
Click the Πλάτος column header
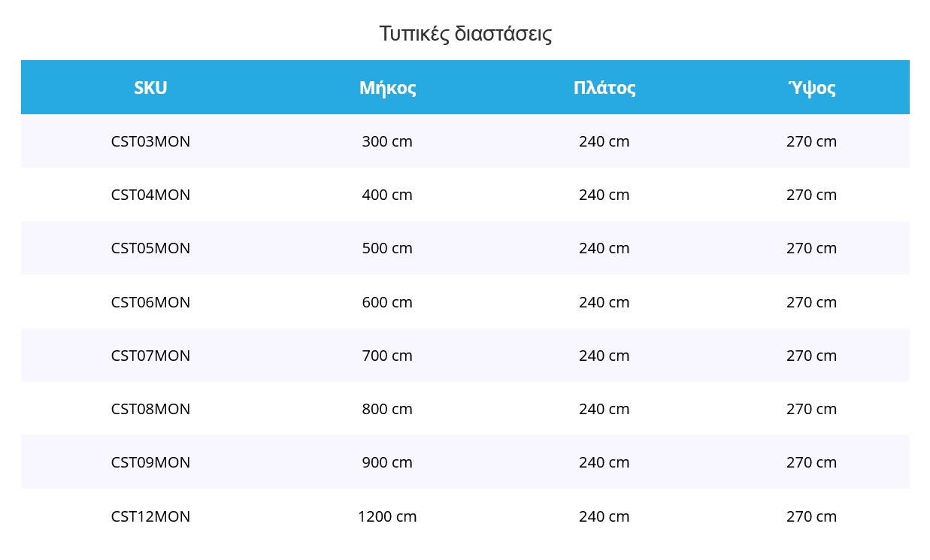click(604, 88)
